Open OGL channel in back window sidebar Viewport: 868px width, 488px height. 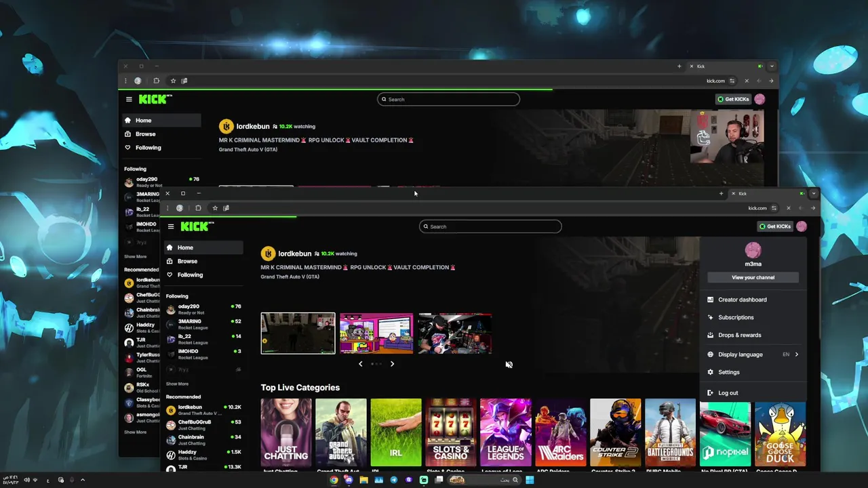142,372
